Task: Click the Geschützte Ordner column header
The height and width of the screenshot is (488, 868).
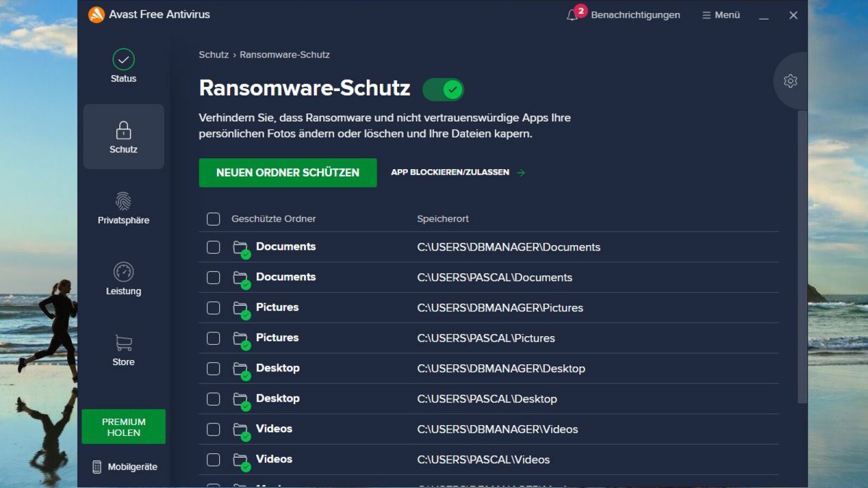Action: point(273,219)
